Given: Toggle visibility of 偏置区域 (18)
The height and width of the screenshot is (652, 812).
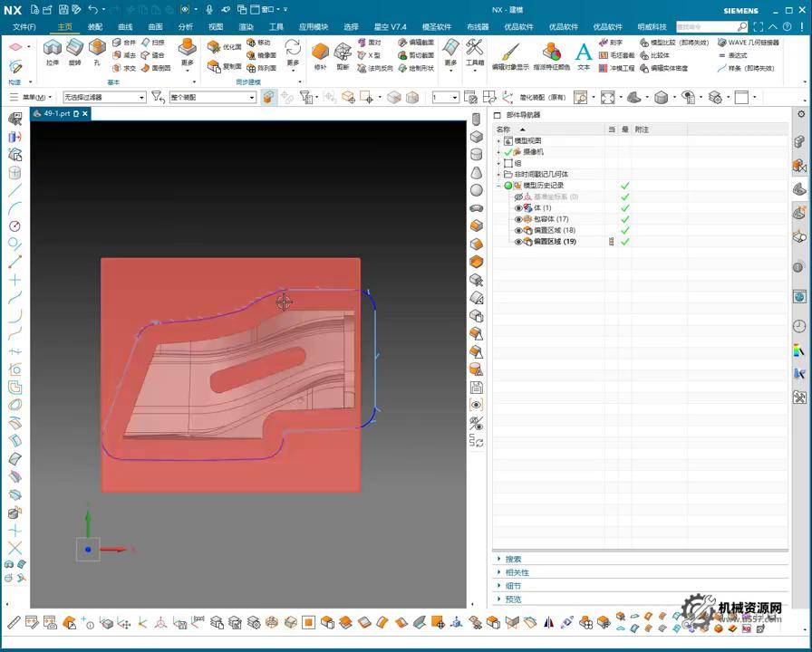Looking at the screenshot, I should pyautogui.click(x=518, y=231).
